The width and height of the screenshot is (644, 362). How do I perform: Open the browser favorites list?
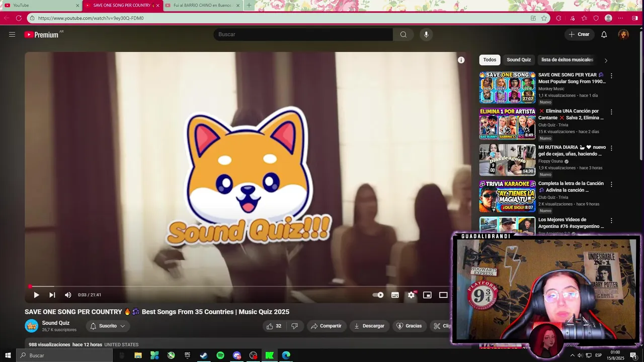pyautogui.click(x=584, y=18)
